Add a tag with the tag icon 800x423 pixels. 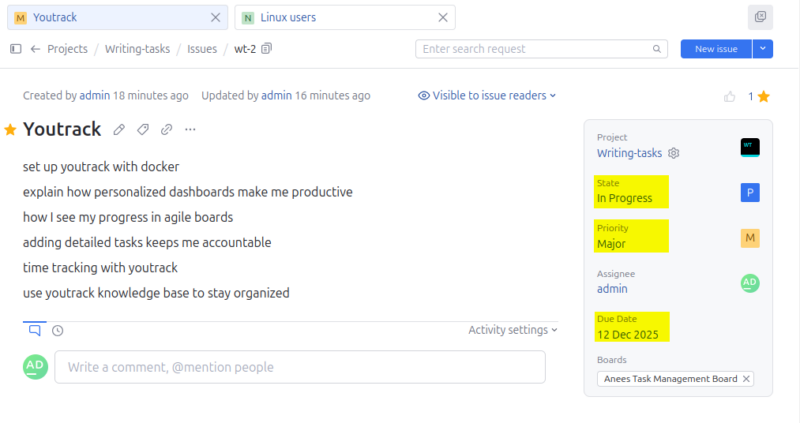143,130
